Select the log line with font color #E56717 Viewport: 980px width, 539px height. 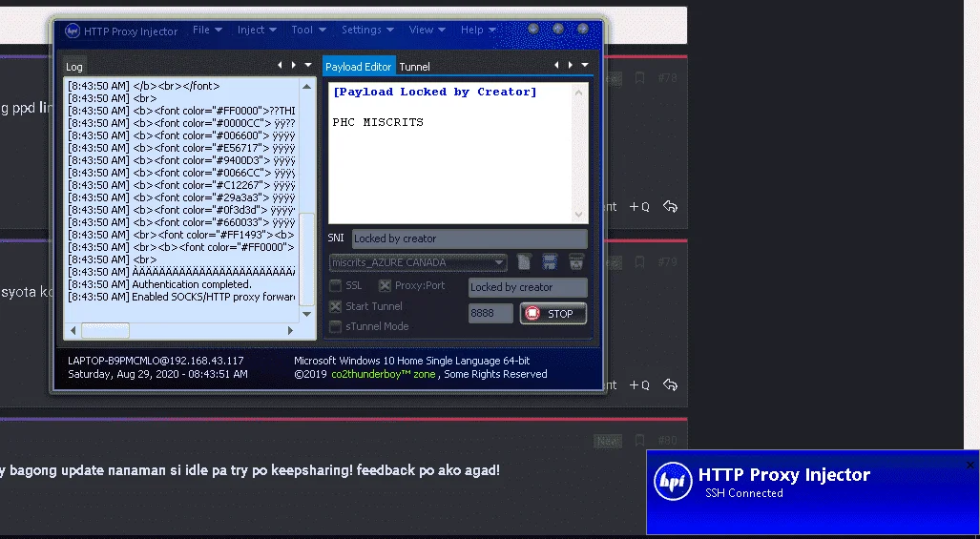(x=182, y=148)
